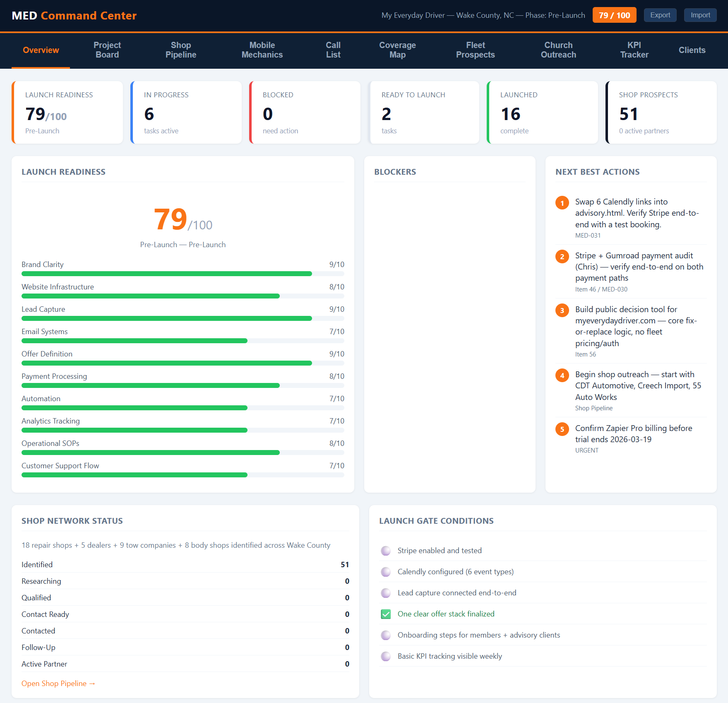Switch to the Fleet Prospects tab
The height and width of the screenshot is (703, 728).
point(476,50)
